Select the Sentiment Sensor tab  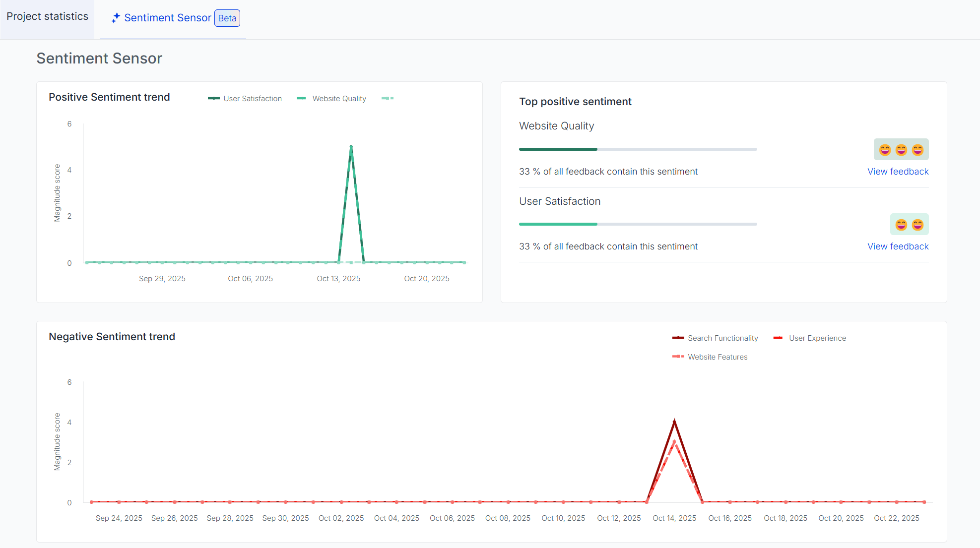click(168, 18)
